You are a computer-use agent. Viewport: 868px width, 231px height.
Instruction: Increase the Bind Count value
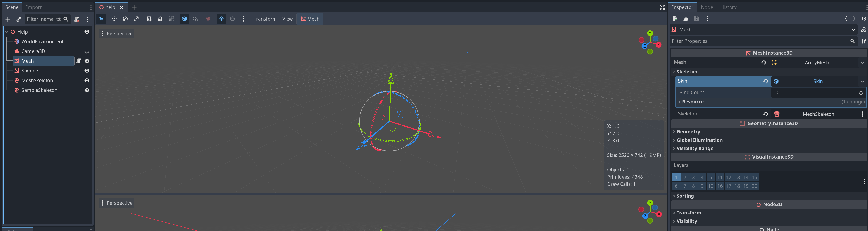pyautogui.click(x=861, y=91)
